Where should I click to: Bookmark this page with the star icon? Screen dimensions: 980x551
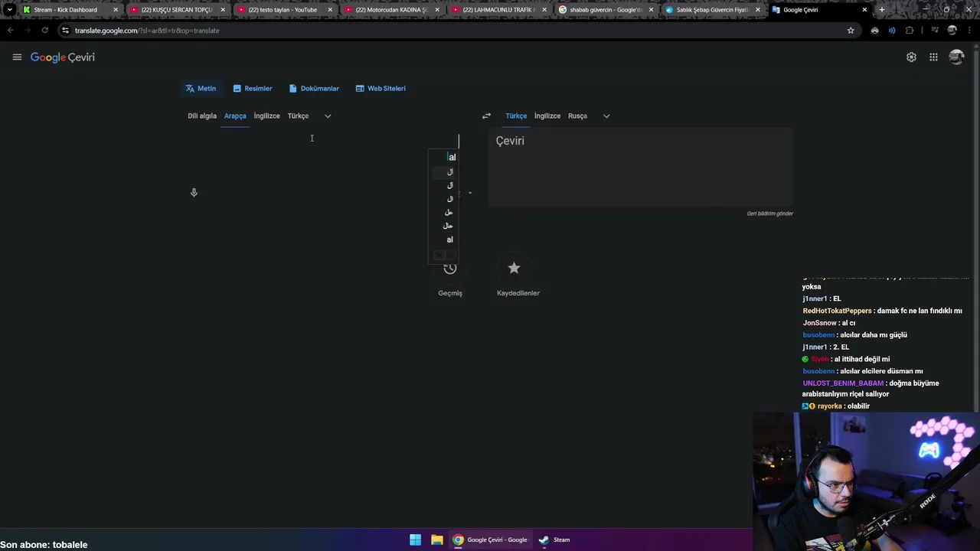pos(851,31)
